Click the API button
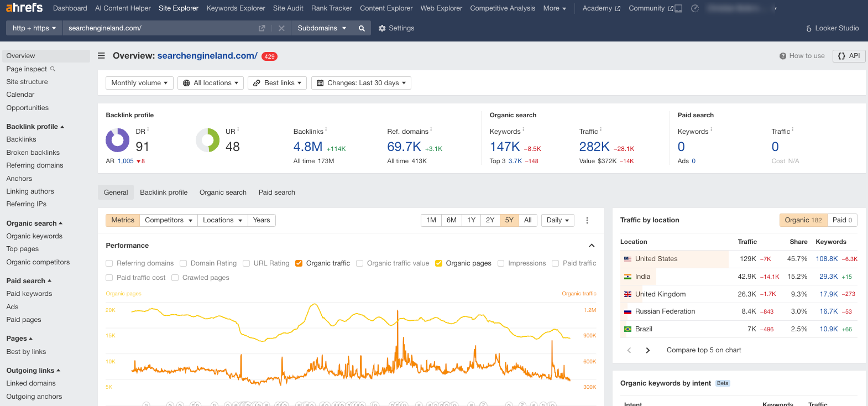The width and height of the screenshot is (868, 406). (849, 56)
